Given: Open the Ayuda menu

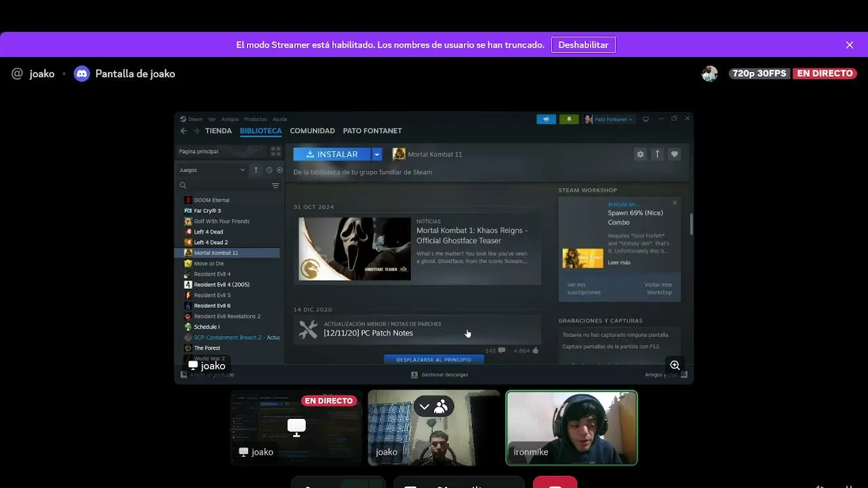Looking at the screenshot, I should [x=279, y=119].
